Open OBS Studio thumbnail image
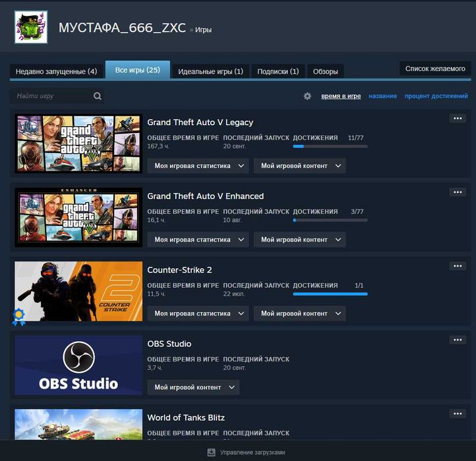476x461 pixels. (x=78, y=365)
